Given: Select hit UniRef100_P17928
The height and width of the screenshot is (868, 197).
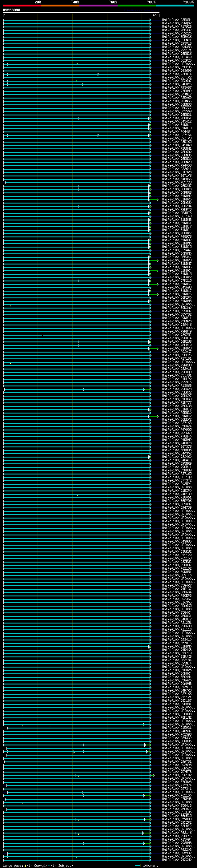Looking at the screenshot, I should (x=177, y=26).
